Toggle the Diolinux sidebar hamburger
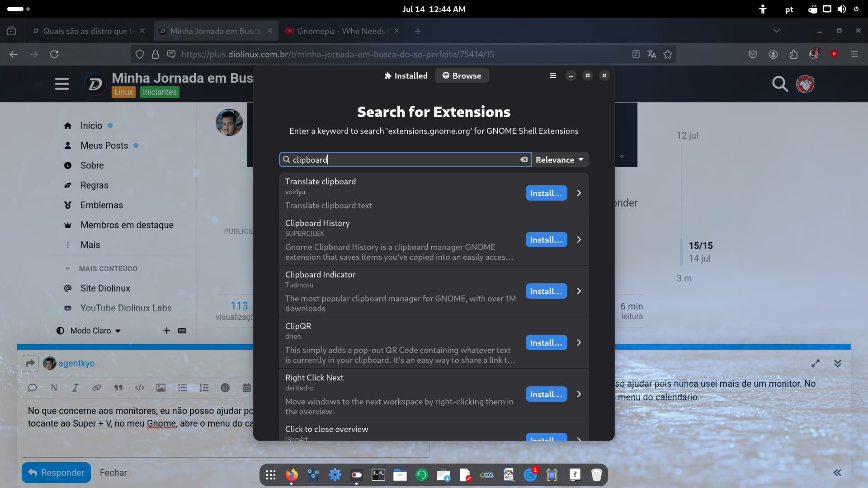The width and height of the screenshot is (868, 488). pos(62,84)
